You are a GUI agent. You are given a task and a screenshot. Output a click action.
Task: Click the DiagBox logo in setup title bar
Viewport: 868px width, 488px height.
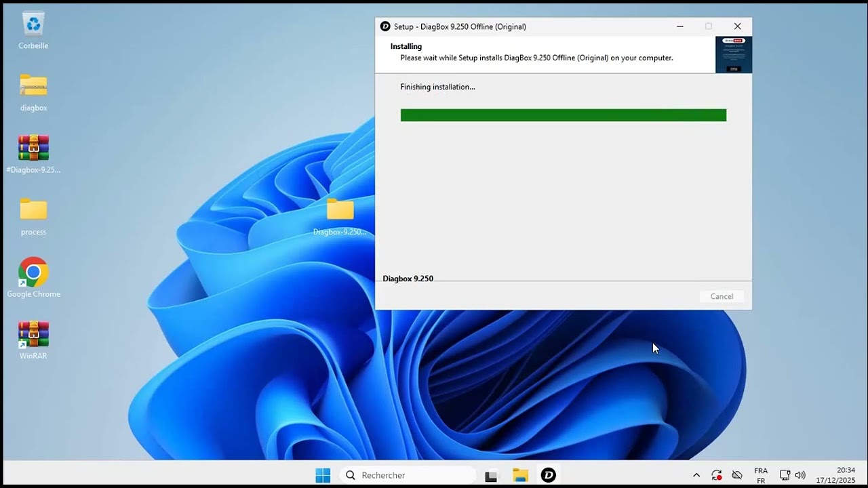[x=385, y=26]
